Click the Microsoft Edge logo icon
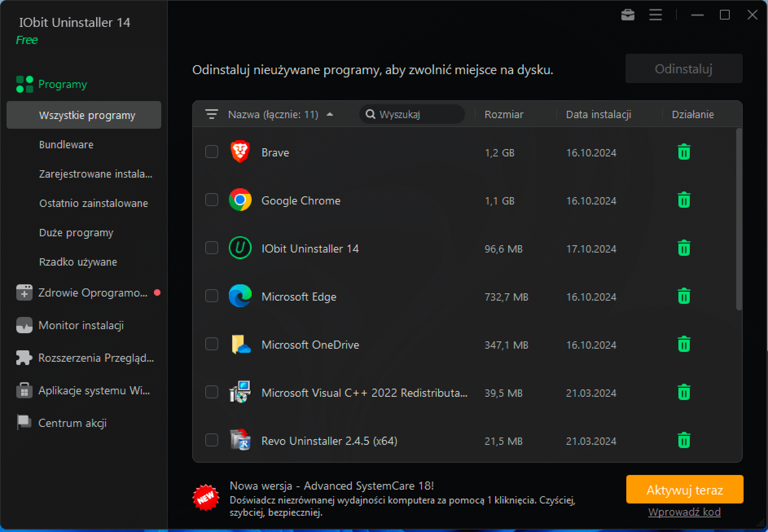The height and width of the screenshot is (532, 768). point(240,296)
